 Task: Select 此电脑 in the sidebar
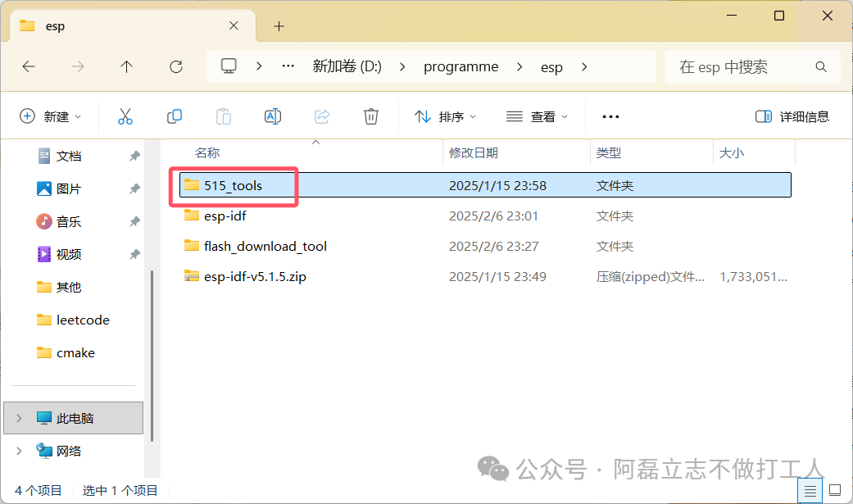(73, 418)
